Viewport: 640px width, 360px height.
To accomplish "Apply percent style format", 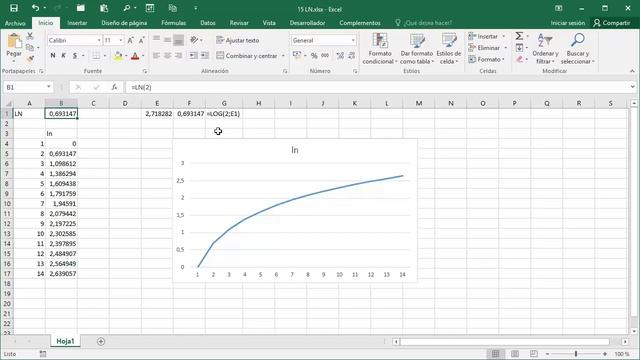I will [x=314, y=56].
